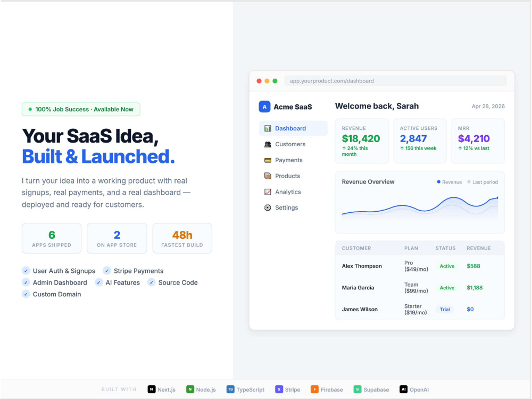Click the CUSTOMER column header
532x399 pixels.
(356, 248)
